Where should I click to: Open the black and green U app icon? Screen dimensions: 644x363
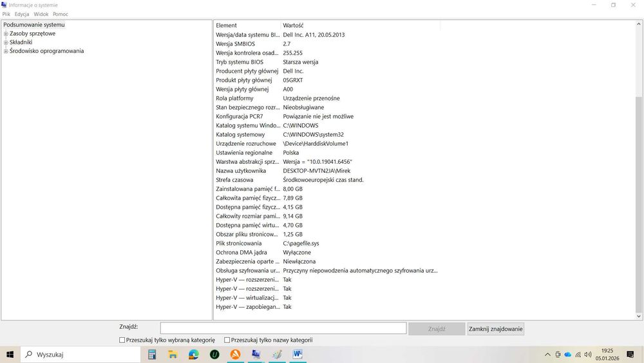click(x=214, y=355)
